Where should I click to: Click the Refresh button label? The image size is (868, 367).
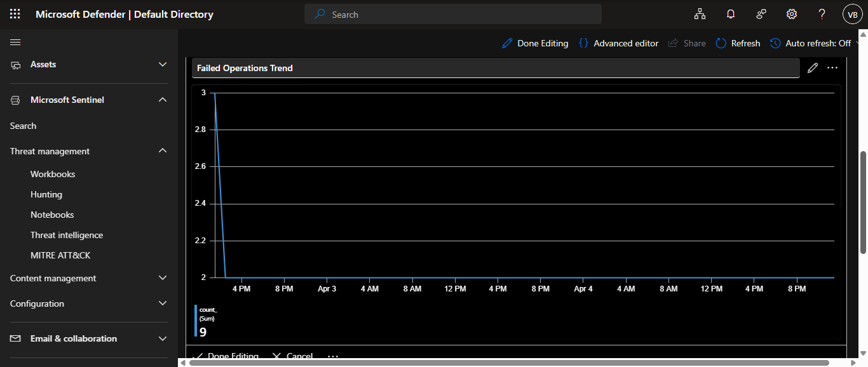[745, 43]
